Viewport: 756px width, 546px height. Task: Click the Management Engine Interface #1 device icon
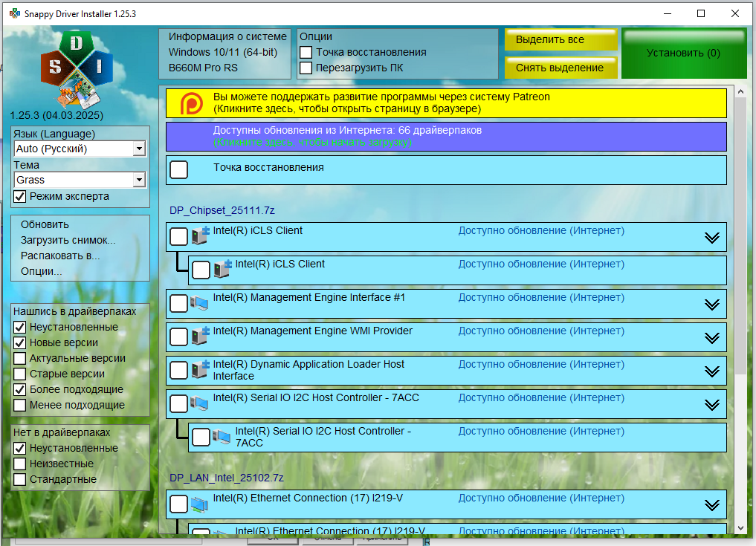click(x=199, y=303)
